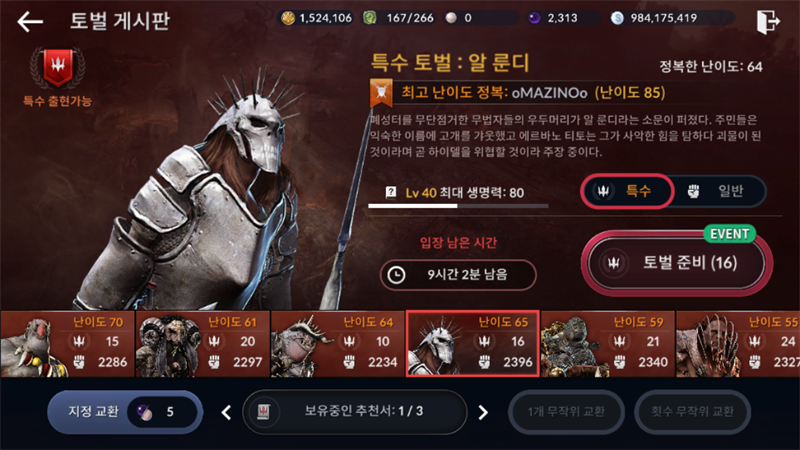The height and width of the screenshot is (450, 800).
Task: Click the boss health progress bar
Action: click(458, 206)
